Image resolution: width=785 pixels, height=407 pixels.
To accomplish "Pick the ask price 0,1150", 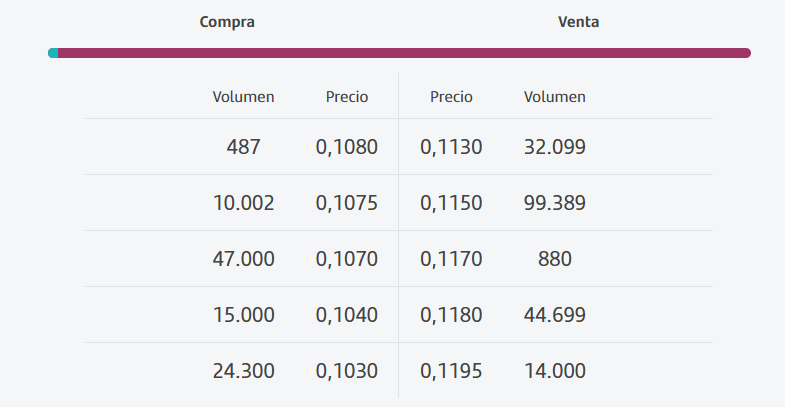I will (x=451, y=203).
